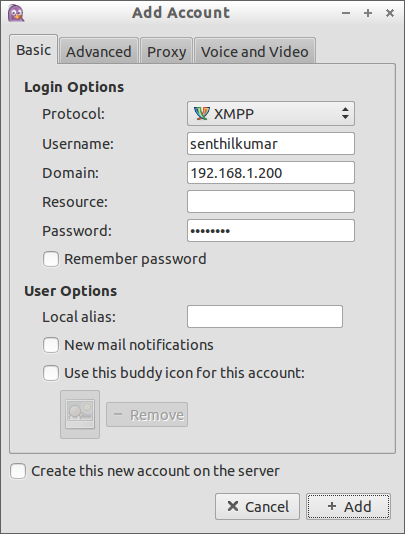Image resolution: width=405 pixels, height=534 pixels.
Task: Enable Create this new account on server
Action: click(x=18, y=471)
